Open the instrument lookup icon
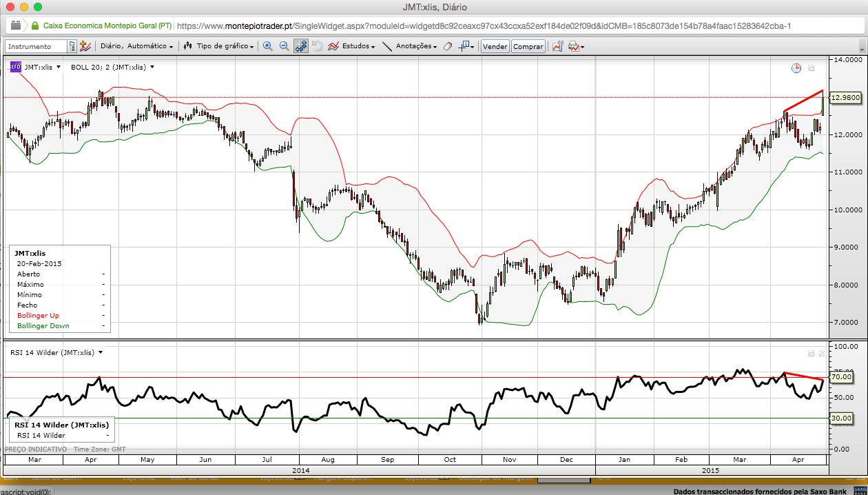Viewport: 868px width, 495px height. (x=72, y=46)
